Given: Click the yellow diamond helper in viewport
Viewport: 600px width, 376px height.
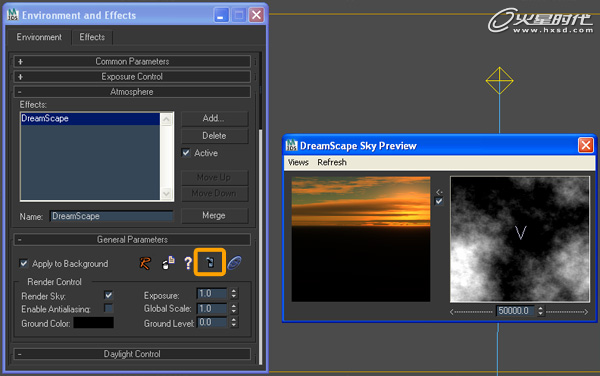Looking at the screenshot, I should point(499,80).
